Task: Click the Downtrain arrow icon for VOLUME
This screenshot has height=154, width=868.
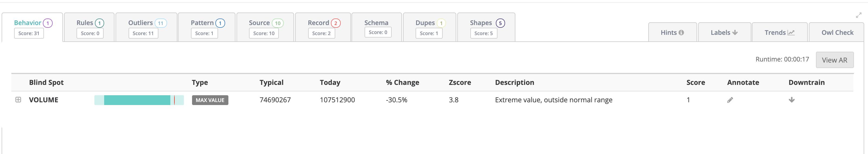Action: [x=792, y=100]
